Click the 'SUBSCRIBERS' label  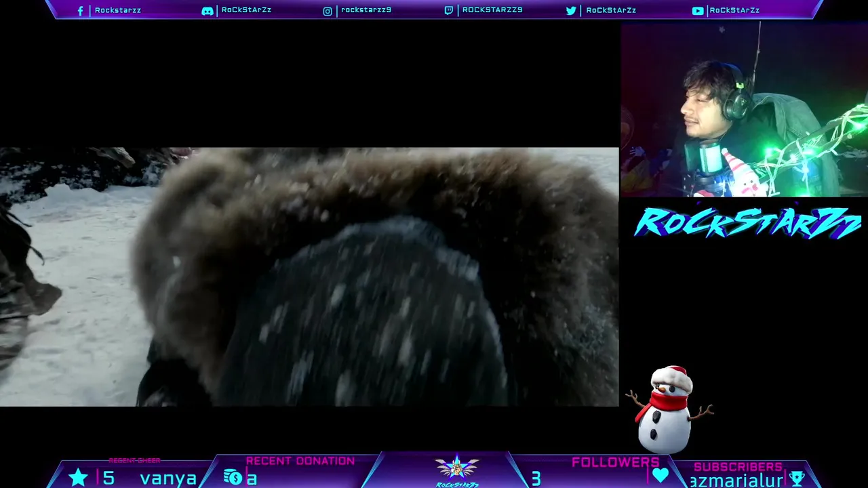coord(738,467)
